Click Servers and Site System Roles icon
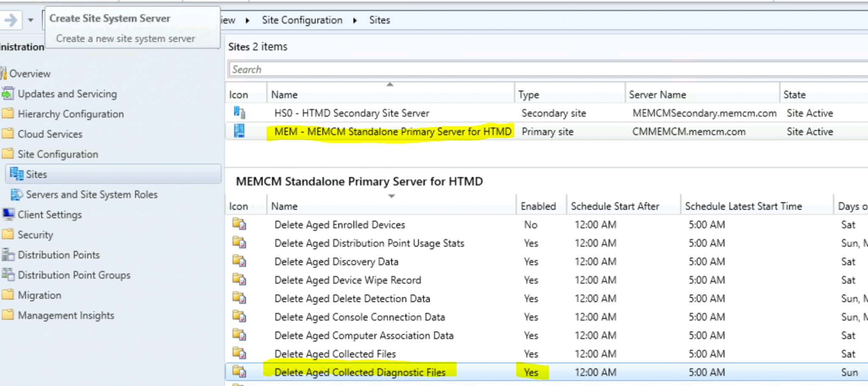The image size is (868, 386). (x=17, y=194)
